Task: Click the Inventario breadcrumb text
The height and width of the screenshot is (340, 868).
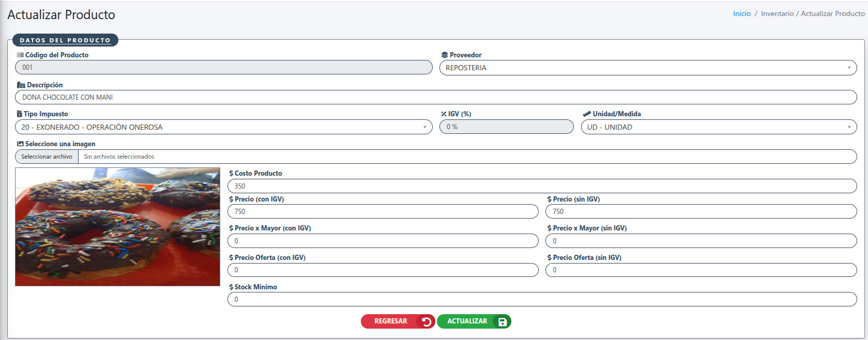Action: 777,13
